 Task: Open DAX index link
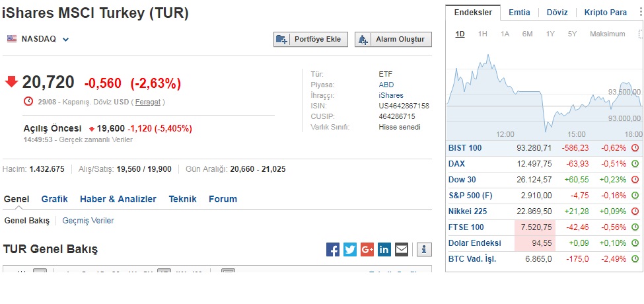click(456, 163)
